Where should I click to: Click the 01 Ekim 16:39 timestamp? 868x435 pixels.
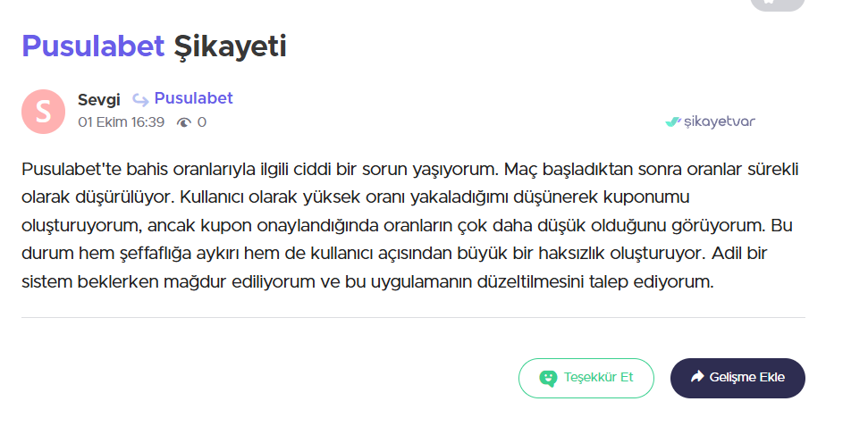pyautogui.click(x=122, y=122)
